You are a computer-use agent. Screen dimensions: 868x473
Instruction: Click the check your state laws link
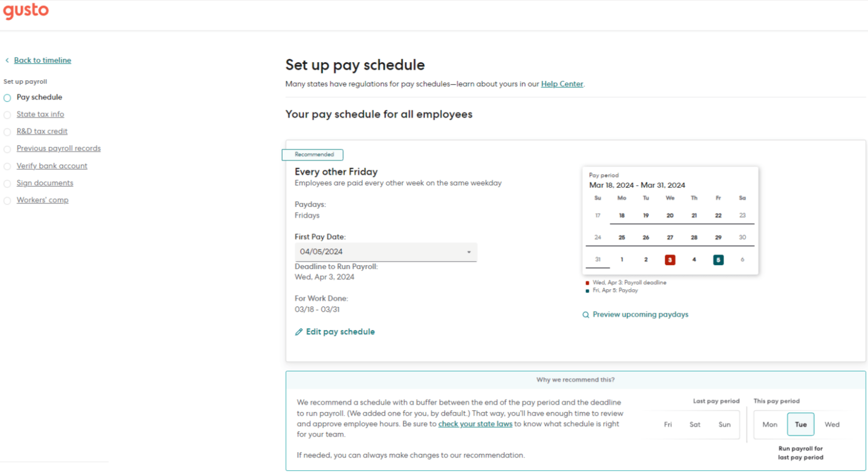click(x=475, y=423)
